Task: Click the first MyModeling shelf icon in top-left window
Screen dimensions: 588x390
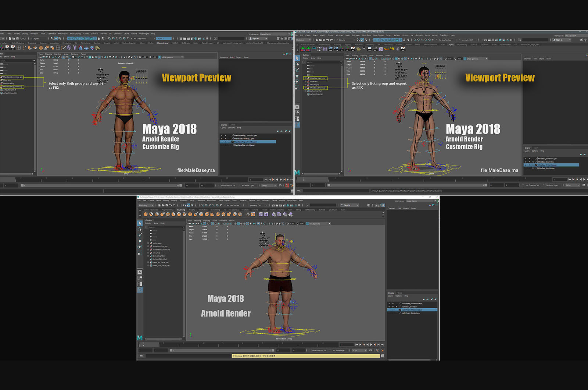Action: [2, 47]
